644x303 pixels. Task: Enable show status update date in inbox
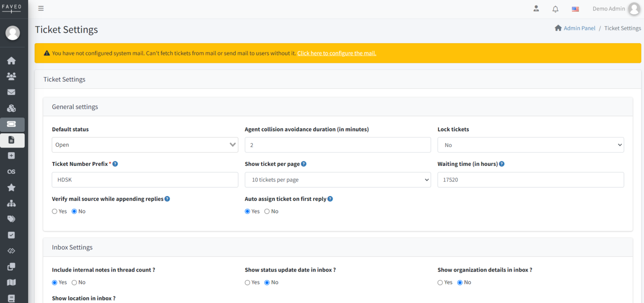[247, 282]
